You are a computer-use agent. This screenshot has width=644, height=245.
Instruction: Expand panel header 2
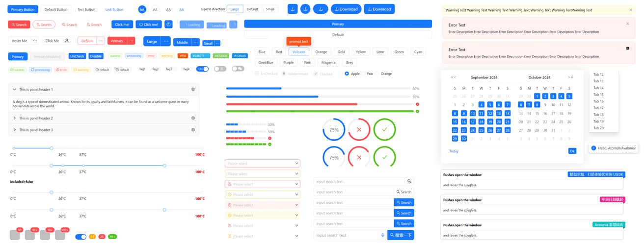coord(15,118)
